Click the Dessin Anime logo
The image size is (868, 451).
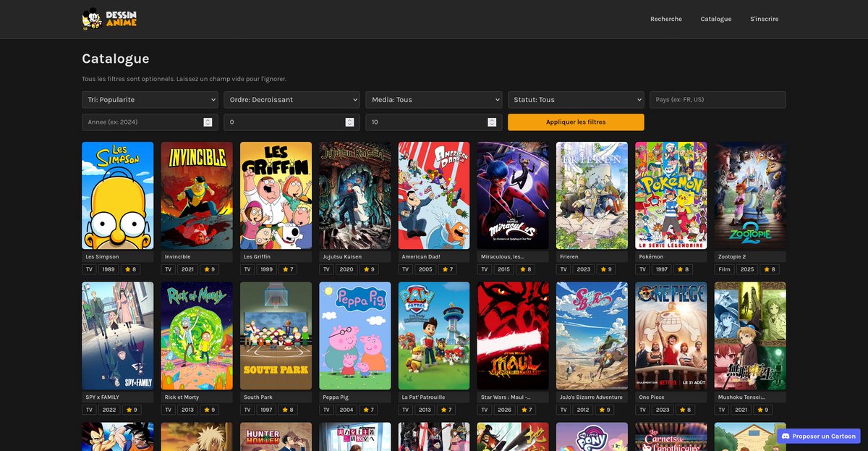click(x=109, y=19)
